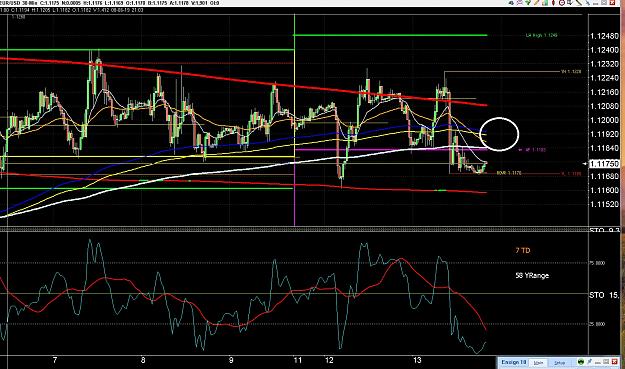This screenshot has height=369, width=625.
Task: Click the 1.12080 price axis label
Action: [604, 106]
